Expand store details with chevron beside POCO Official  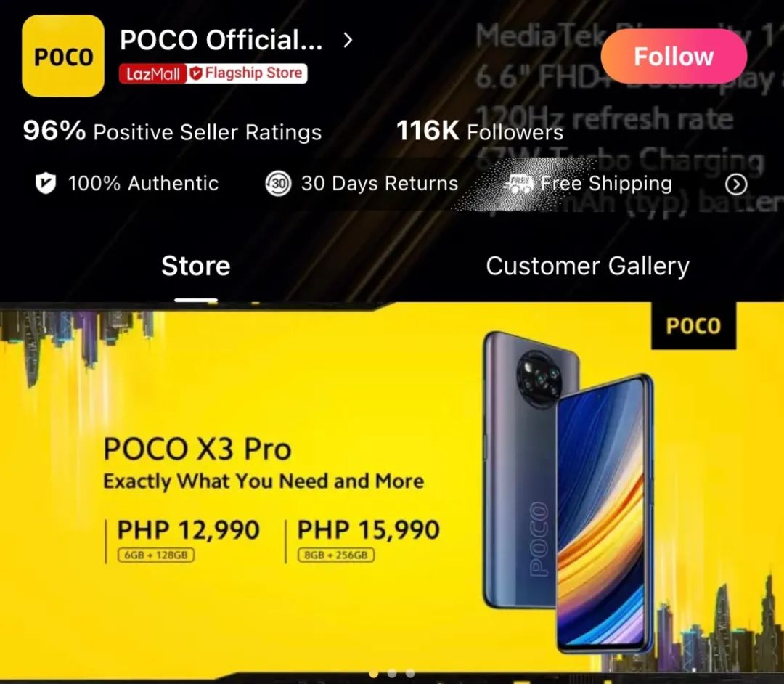tap(348, 40)
